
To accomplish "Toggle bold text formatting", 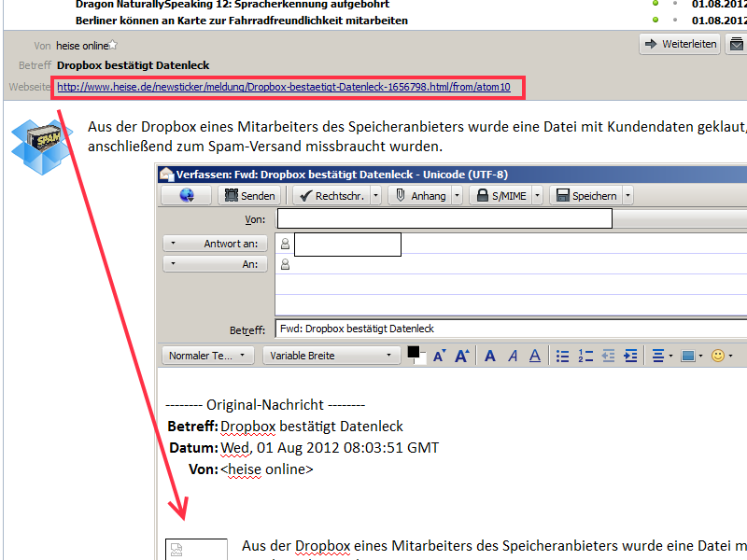I will [x=491, y=356].
